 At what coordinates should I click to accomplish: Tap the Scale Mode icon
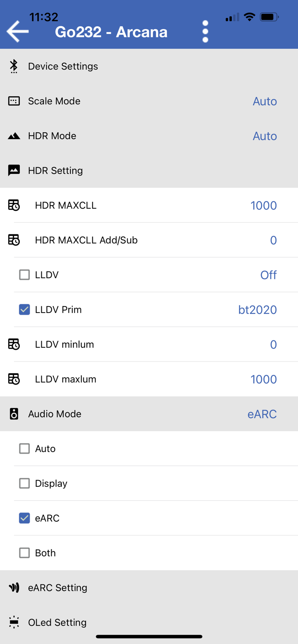click(x=14, y=101)
